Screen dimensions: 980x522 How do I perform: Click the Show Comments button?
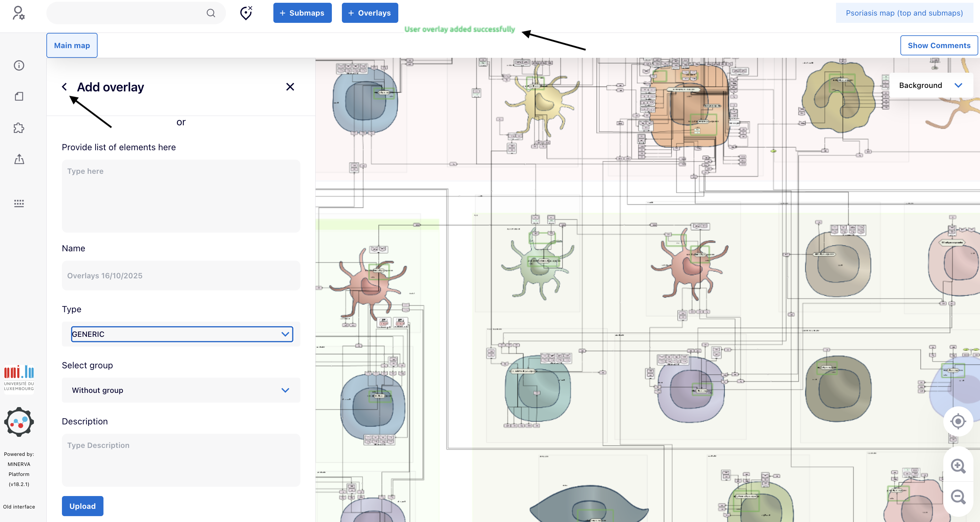[x=938, y=45]
